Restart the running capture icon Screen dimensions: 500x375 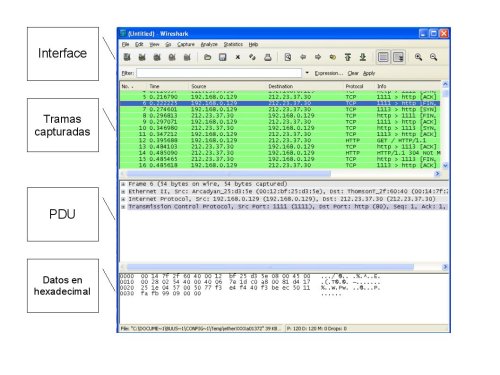point(187,57)
